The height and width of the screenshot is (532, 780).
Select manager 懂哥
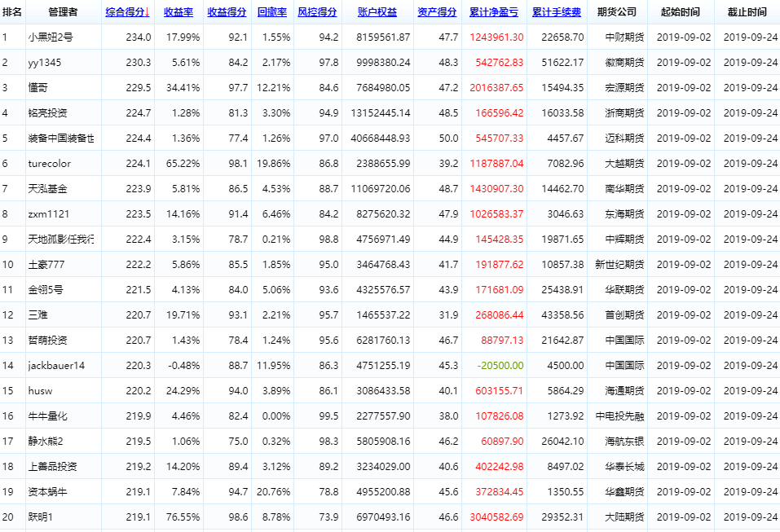point(37,88)
